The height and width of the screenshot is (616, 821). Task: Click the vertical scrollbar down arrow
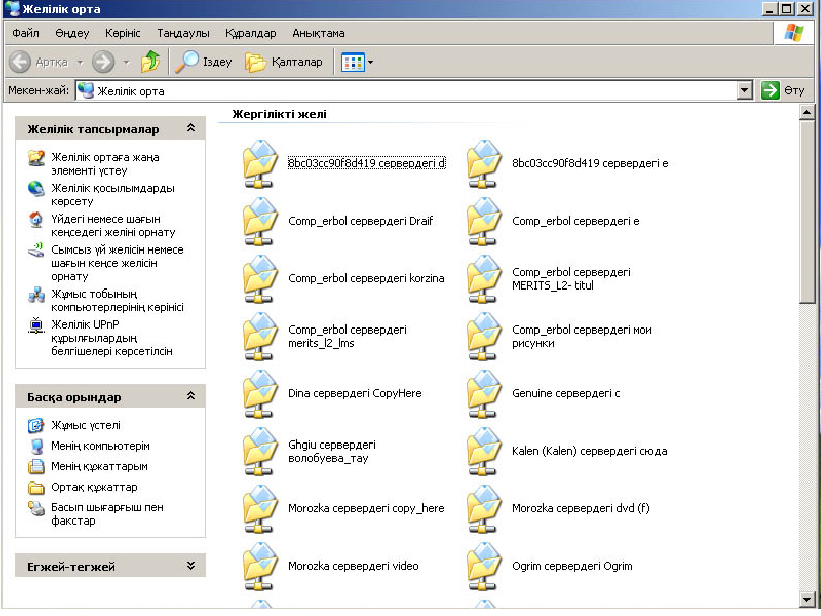[807, 599]
